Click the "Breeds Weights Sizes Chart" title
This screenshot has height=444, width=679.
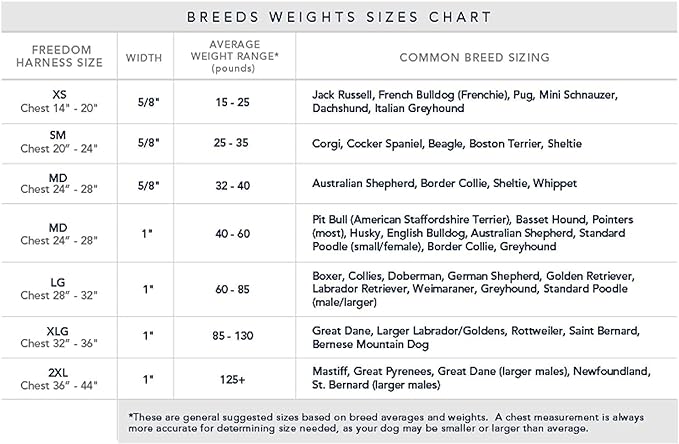click(x=339, y=17)
